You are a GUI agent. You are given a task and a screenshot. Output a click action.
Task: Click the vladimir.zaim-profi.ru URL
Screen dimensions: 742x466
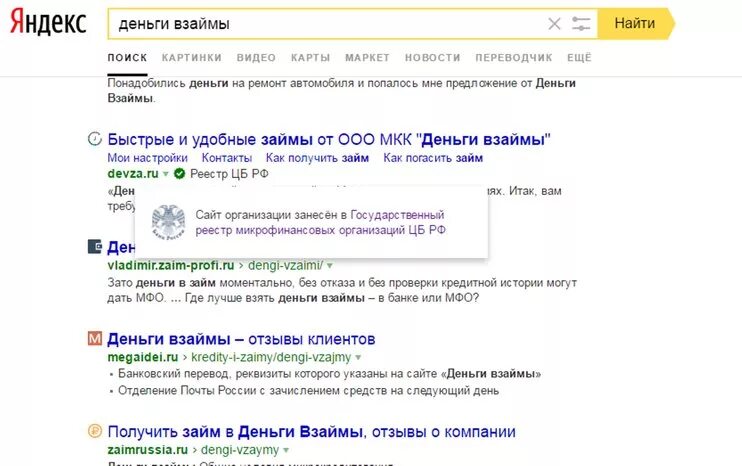[171, 265]
